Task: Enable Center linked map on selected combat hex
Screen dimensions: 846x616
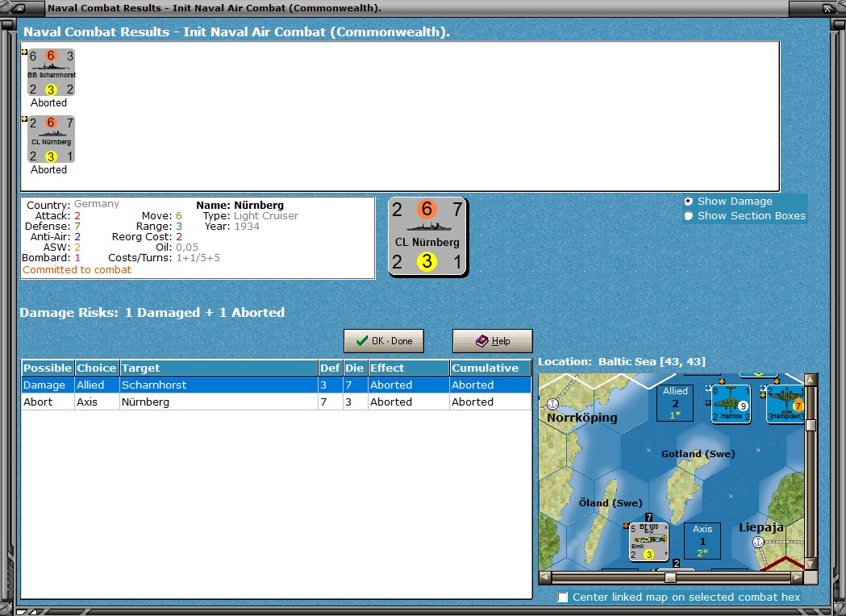Action: pos(563,597)
